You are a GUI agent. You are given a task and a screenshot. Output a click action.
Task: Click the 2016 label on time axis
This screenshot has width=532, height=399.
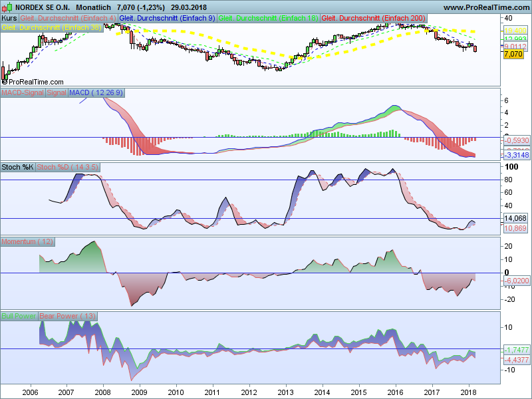coord(395,392)
